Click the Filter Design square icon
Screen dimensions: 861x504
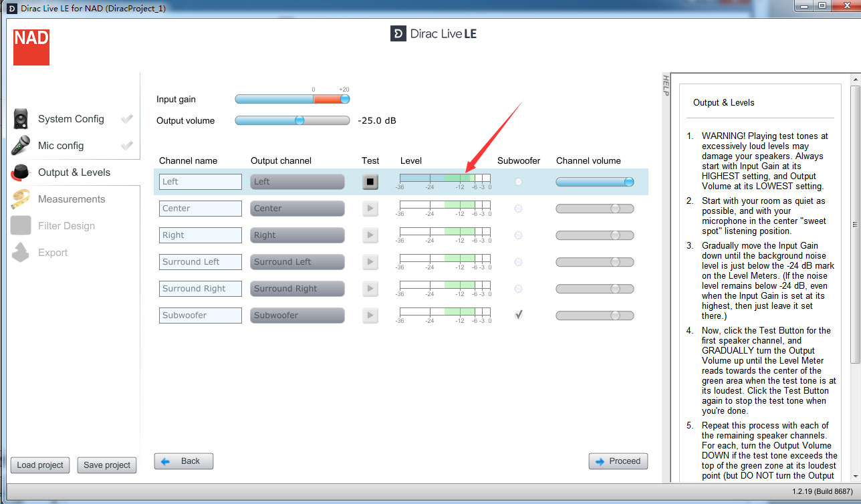coord(21,226)
